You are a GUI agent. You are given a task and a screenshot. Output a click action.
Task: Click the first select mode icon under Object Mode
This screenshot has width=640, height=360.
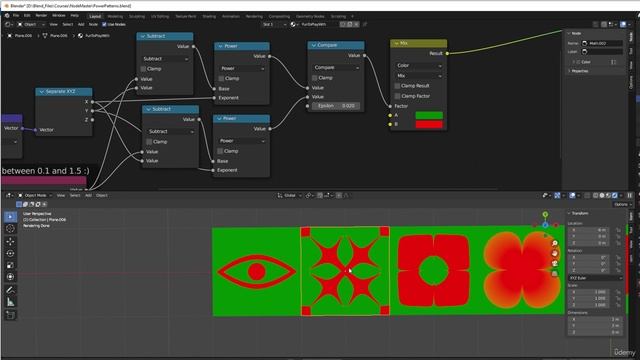tap(19, 204)
